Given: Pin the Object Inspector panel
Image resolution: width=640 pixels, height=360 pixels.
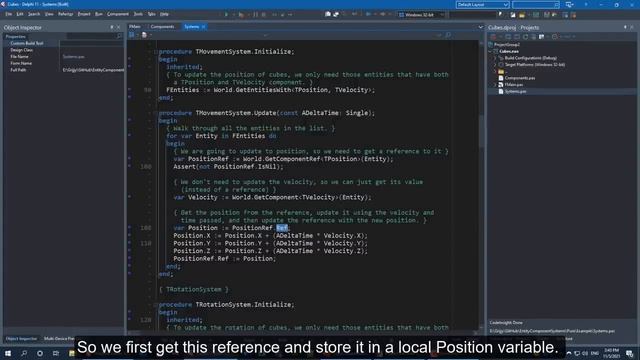Looking at the screenshot, I should point(112,27).
